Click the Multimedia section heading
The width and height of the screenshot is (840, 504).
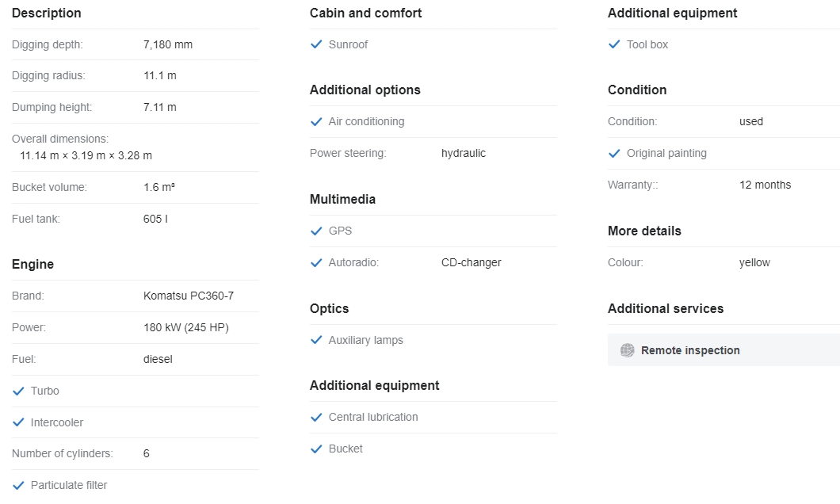(x=342, y=199)
